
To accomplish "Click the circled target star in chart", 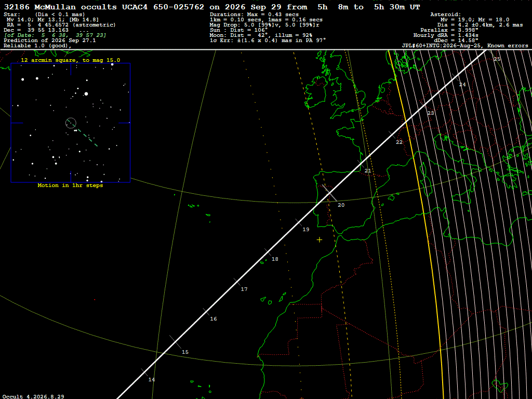I will tap(71, 123).
